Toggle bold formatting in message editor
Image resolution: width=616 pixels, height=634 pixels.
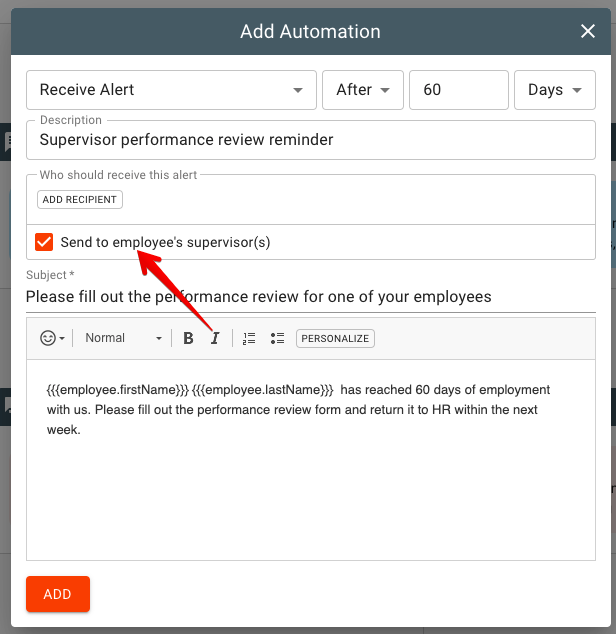pos(188,338)
